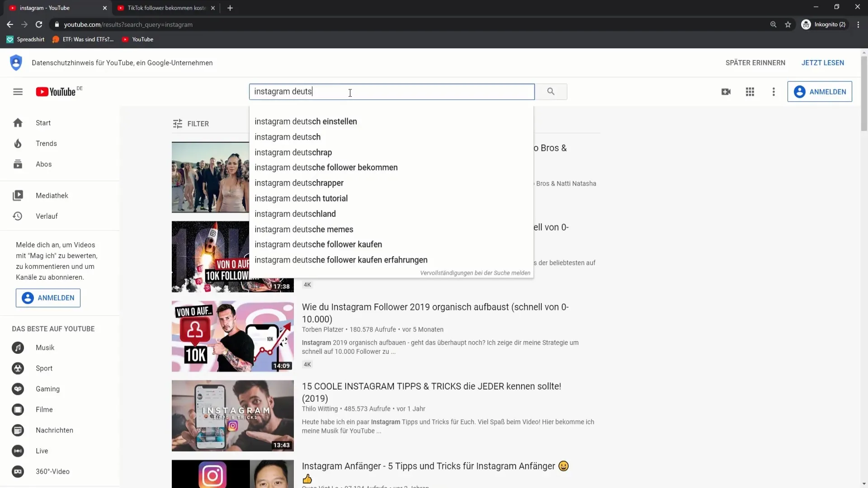Open the Filme category
868x488 pixels.
[x=60, y=409]
